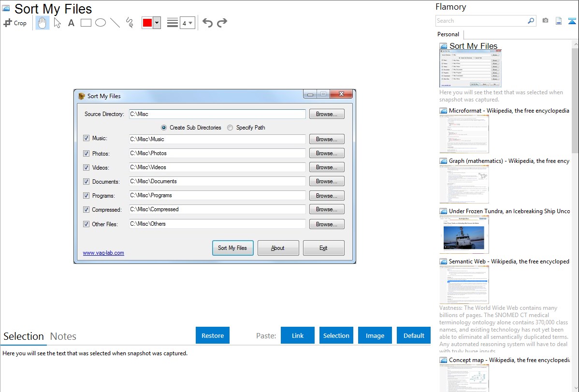
Task: Click the Sort My Files button
Action: [x=232, y=248]
